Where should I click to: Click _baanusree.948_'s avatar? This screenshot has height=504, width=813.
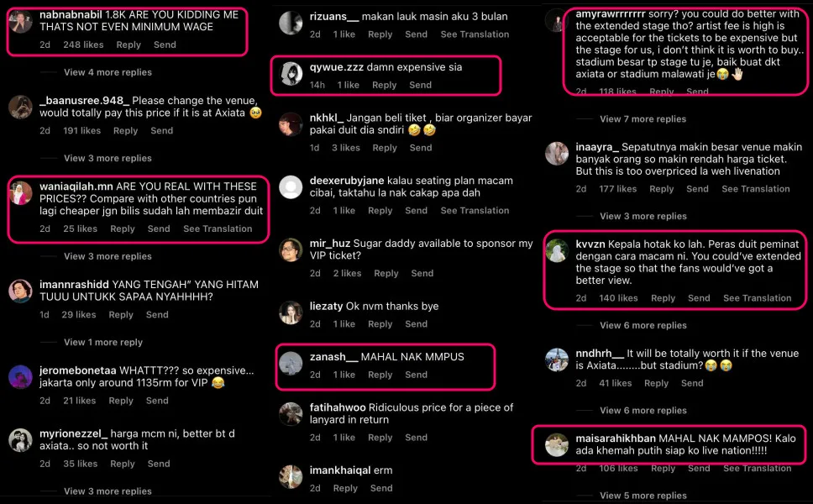pos(20,108)
